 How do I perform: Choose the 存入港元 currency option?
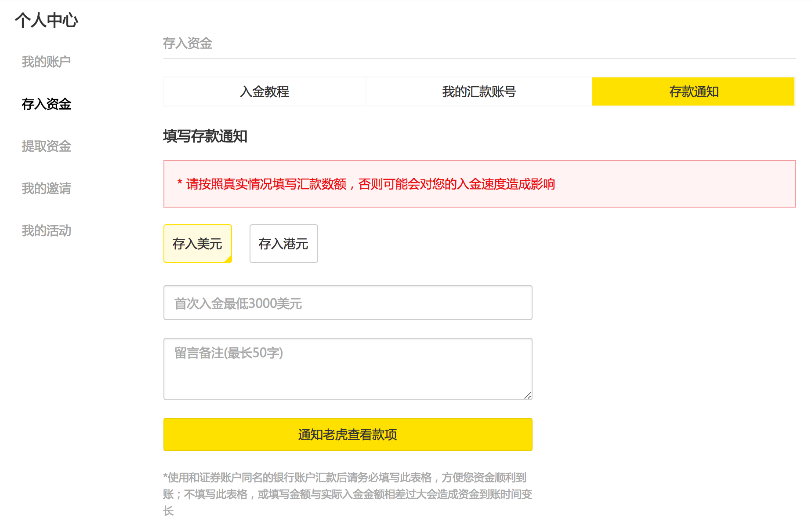283,244
